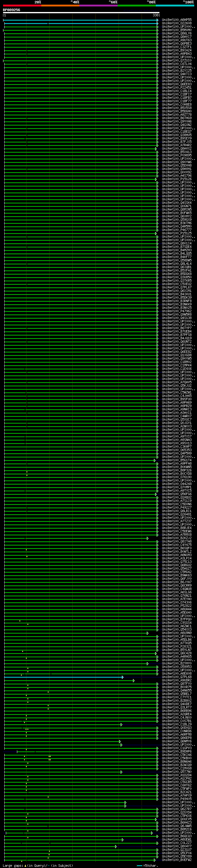Screen dimensions: 197x868
Task: Click the UniRef100_Q86LY6 label
Action: pyautogui.click(x=177, y=33)
